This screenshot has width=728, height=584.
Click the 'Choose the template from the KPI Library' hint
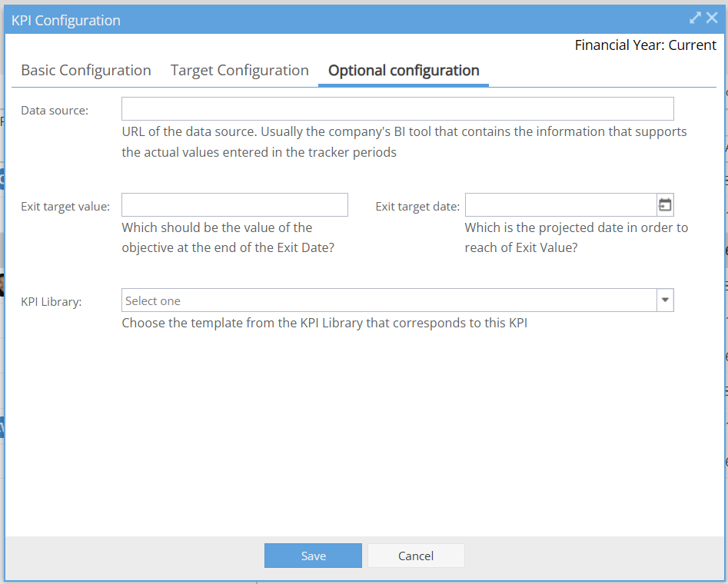pos(324,323)
